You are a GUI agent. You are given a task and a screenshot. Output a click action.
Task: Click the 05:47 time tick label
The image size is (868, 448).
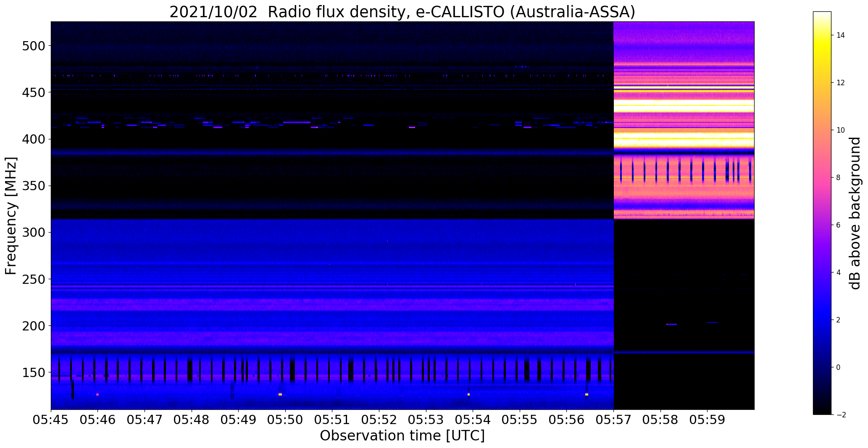(x=145, y=420)
